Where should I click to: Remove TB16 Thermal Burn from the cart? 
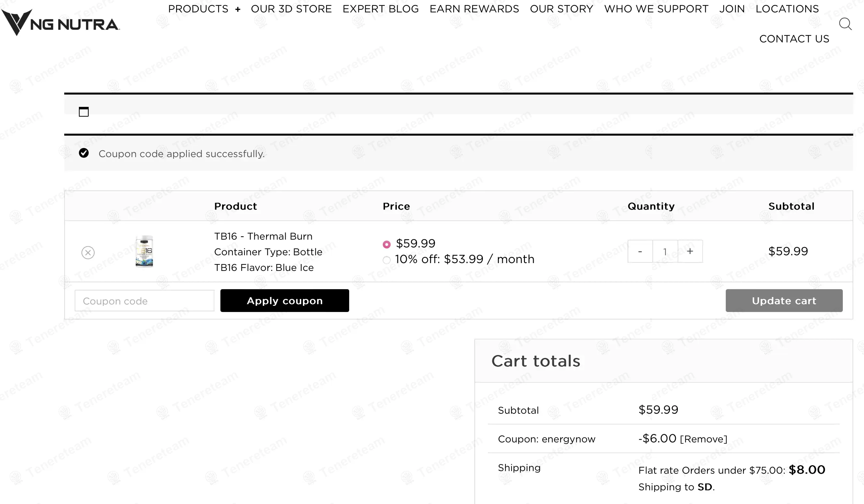coord(88,253)
